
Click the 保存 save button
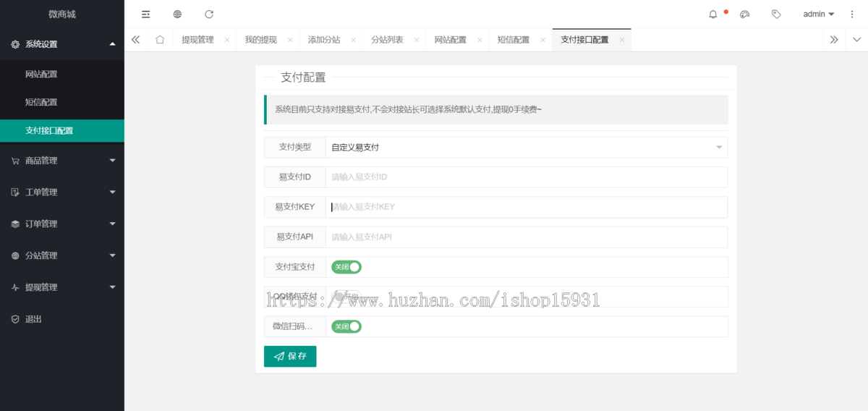[x=290, y=356]
